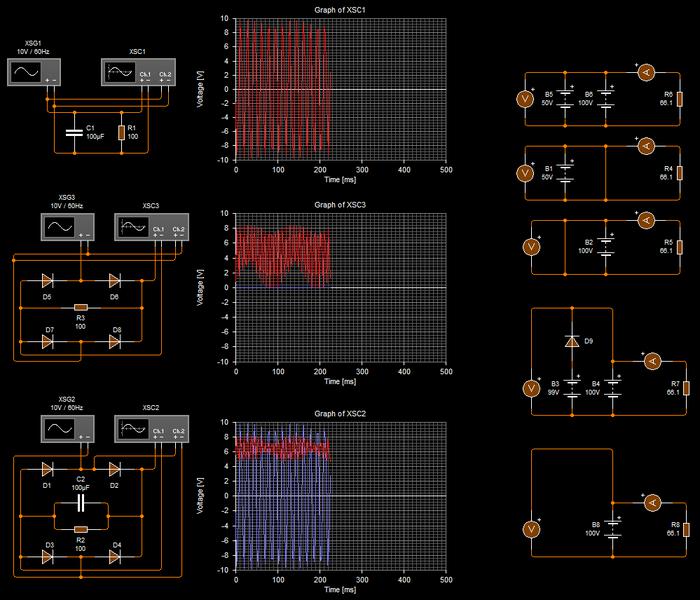Select the XSG3 signal generator
Screen dimensions: 700x600
tap(56, 228)
